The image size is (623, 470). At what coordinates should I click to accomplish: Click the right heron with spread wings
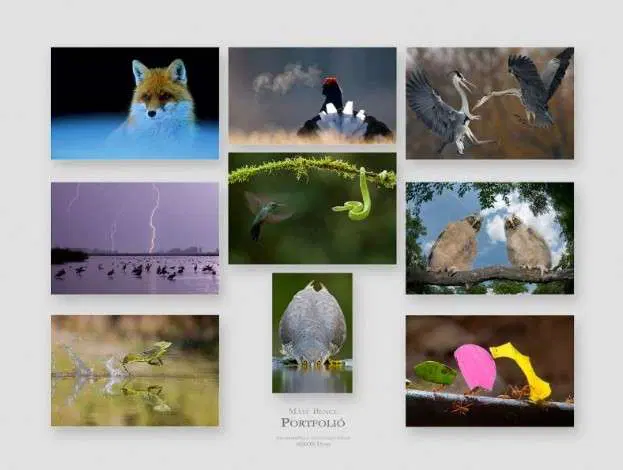[534, 90]
